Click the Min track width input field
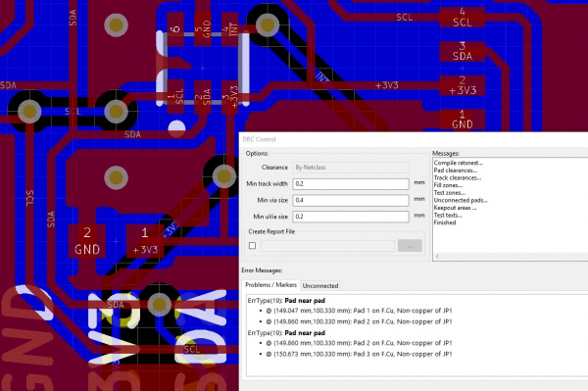 pos(351,183)
